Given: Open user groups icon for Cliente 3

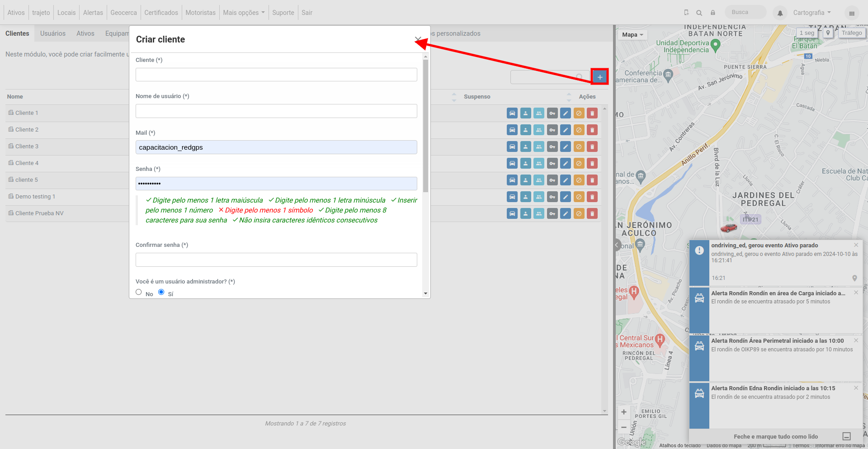Looking at the screenshot, I should (x=539, y=147).
